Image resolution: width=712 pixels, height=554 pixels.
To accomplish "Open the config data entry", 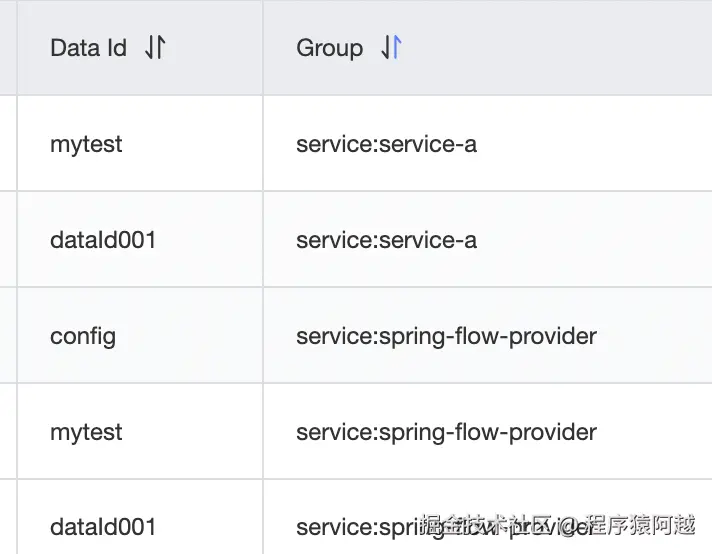I will pyautogui.click(x=83, y=336).
